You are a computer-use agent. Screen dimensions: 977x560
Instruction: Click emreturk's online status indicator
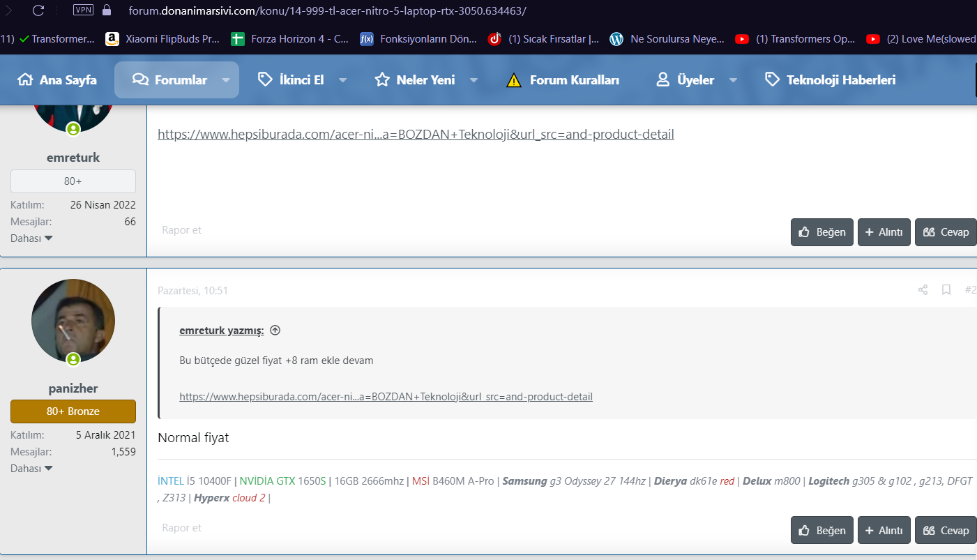point(73,129)
